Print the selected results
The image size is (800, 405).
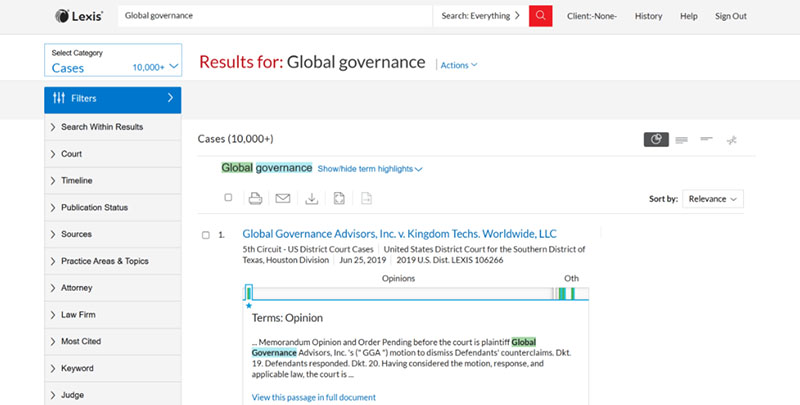click(255, 198)
